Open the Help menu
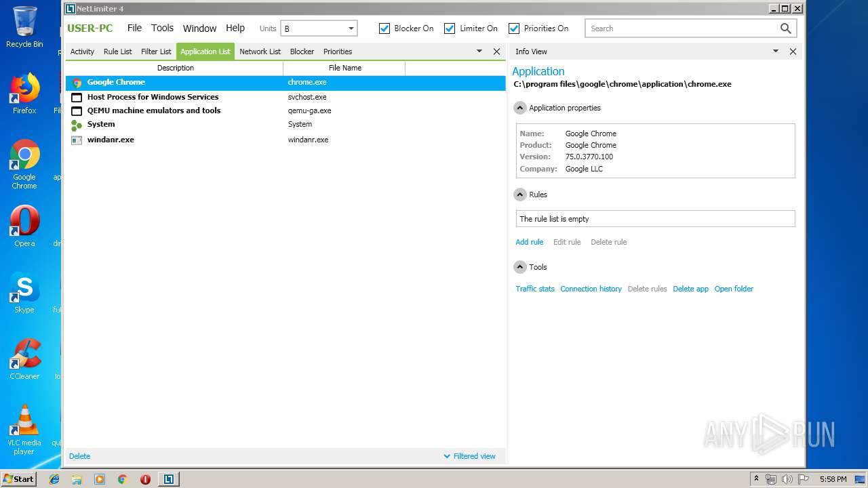This screenshot has height=488, width=868. 235,28
